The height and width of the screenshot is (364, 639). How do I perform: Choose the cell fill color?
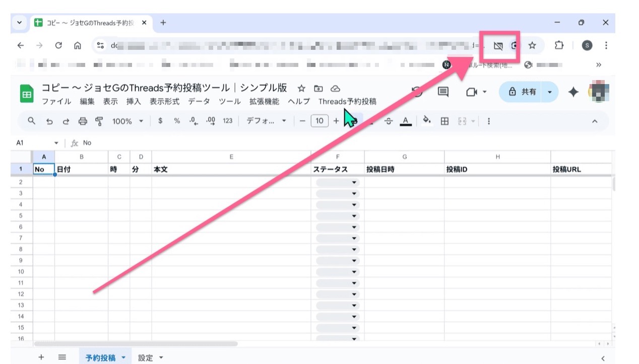pyautogui.click(x=427, y=121)
